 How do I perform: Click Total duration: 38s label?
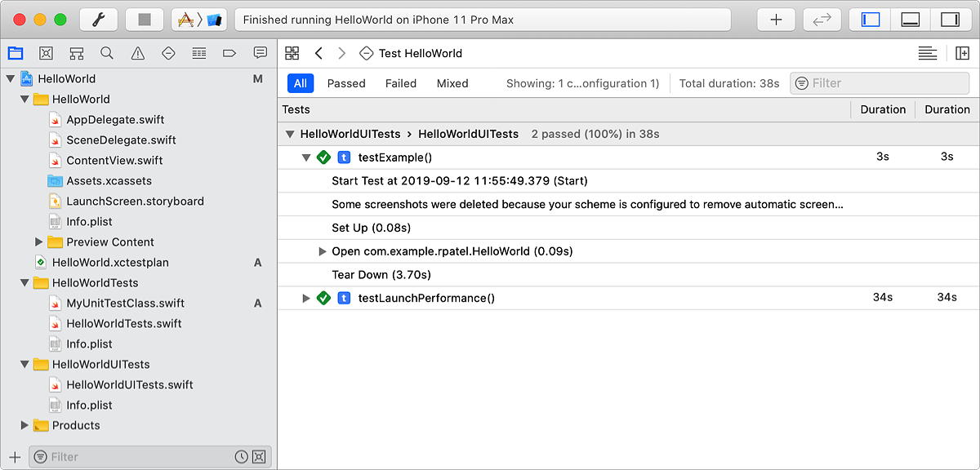pyautogui.click(x=729, y=83)
